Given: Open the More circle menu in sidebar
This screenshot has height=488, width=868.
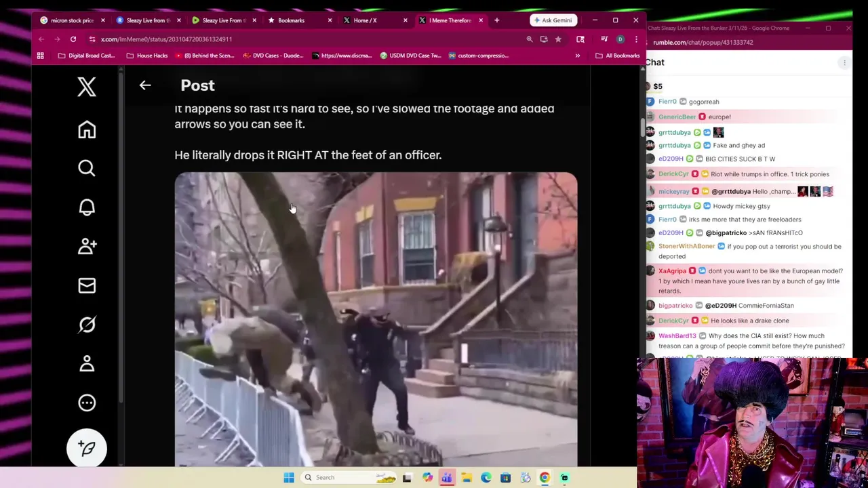Looking at the screenshot, I should point(87,403).
